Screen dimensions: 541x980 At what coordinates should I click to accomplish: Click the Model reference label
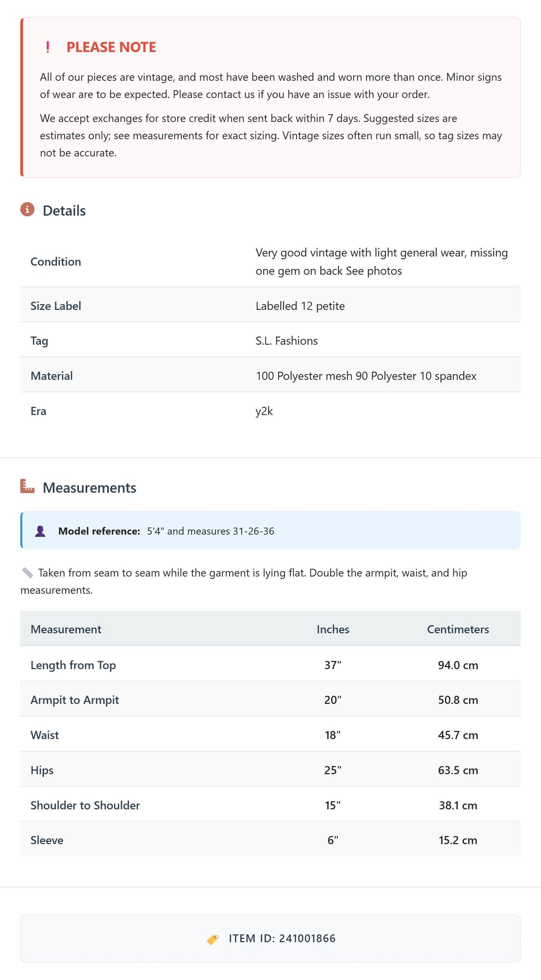coord(99,531)
